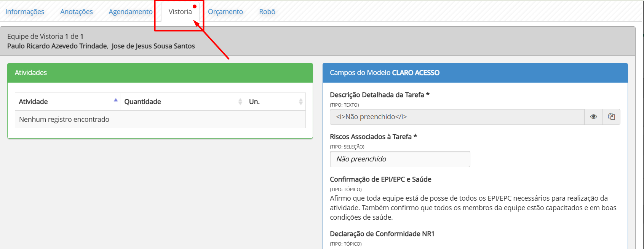Click the red notification dot on Vistoria
Viewport: 644px width, 249px height.
(195, 6)
